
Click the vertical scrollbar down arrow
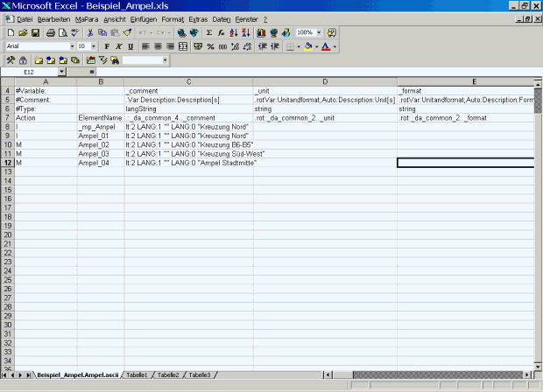(538, 367)
